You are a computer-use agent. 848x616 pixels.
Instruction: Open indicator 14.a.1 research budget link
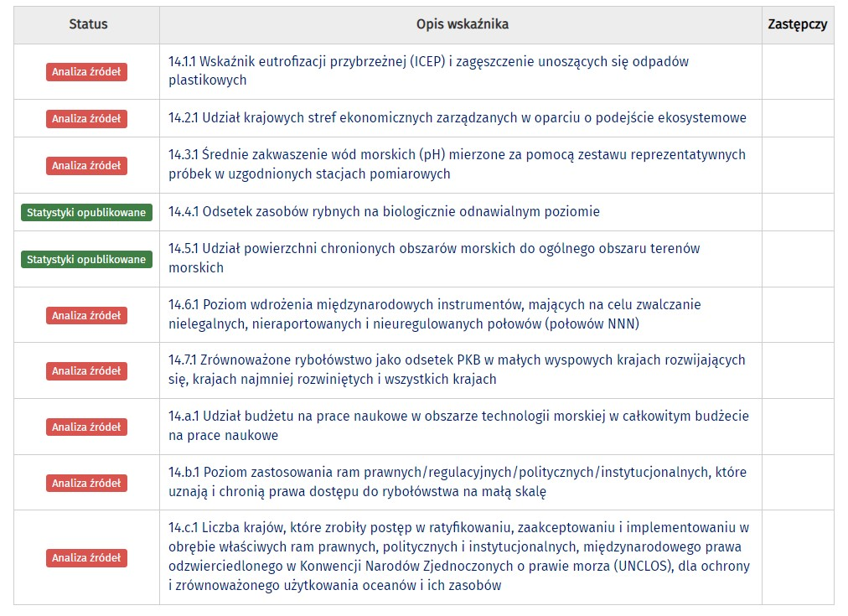[458, 417]
